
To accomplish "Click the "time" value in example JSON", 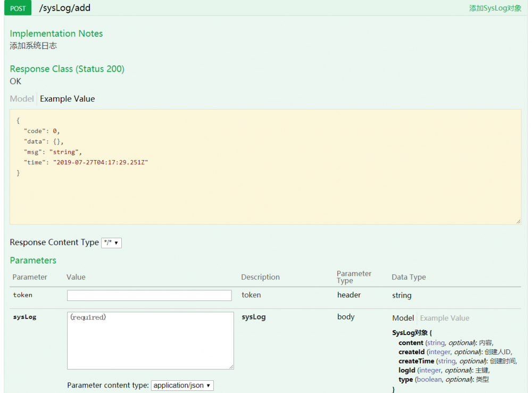I will [x=101, y=162].
